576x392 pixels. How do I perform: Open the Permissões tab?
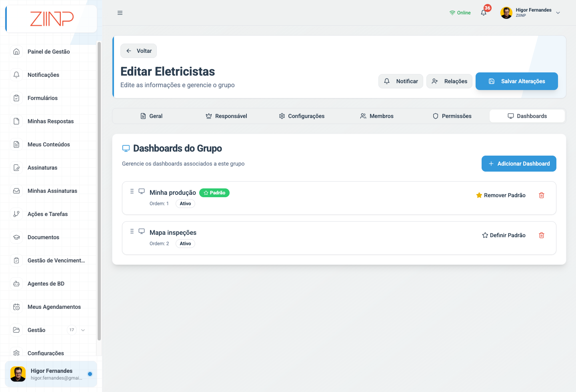pyautogui.click(x=452, y=116)
